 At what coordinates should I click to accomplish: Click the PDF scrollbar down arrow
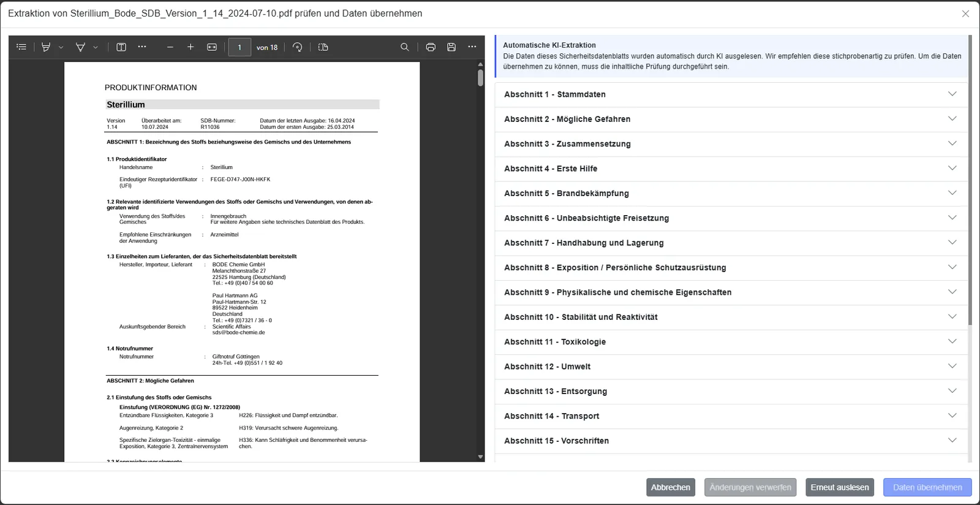tap(480, 457)
